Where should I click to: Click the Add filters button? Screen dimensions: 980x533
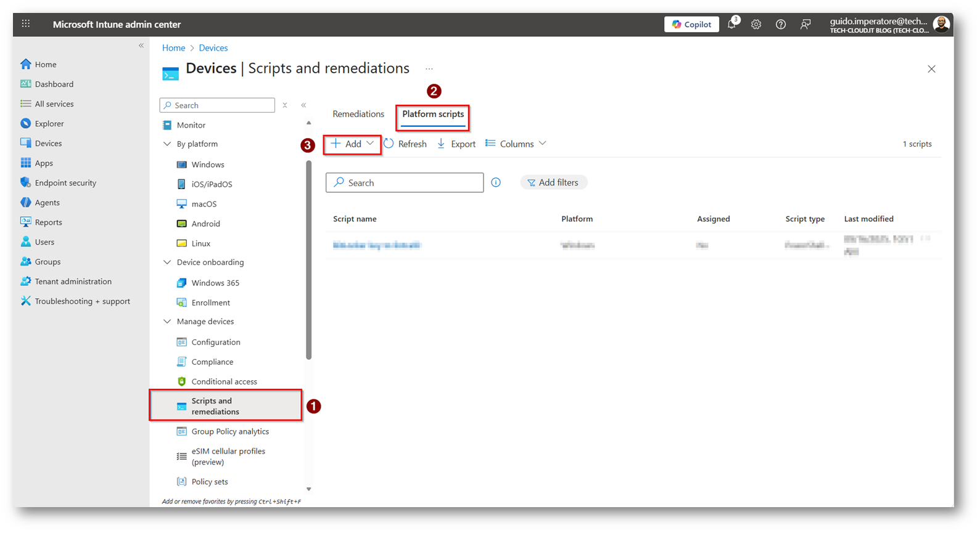pos(553,182)
